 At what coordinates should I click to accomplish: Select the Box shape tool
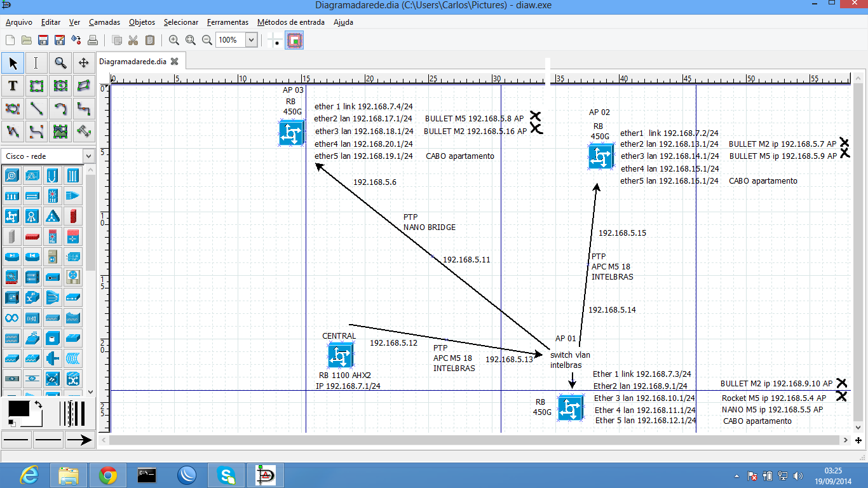(x=36, y=86)
